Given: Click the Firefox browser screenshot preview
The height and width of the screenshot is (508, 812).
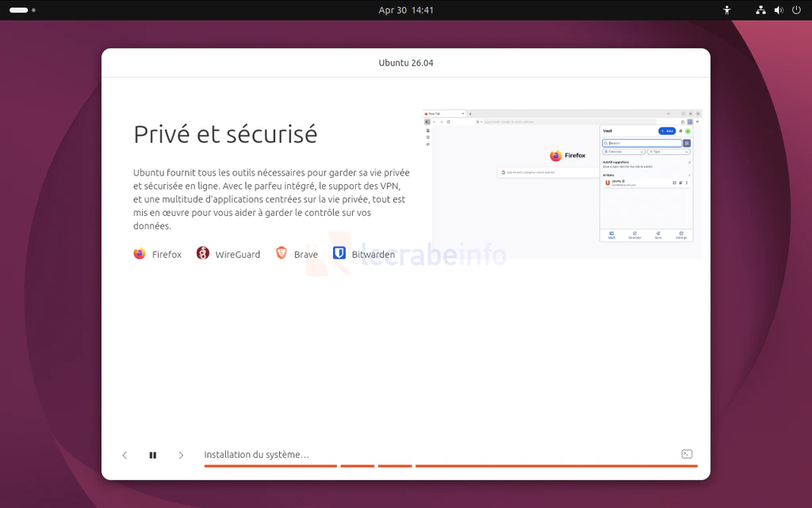Looking at the screenshot, I should click(x=562, y=183).
